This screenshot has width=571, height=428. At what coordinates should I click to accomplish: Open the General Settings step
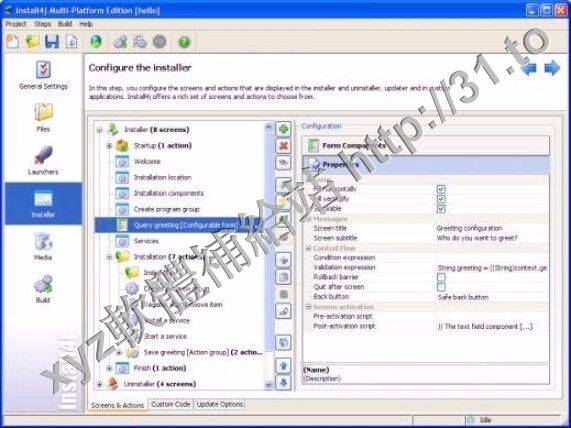(43, 75)
